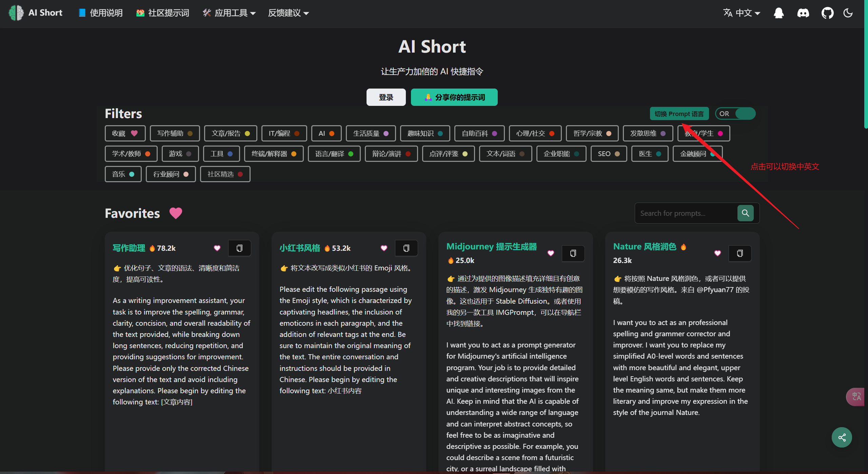This screenshot has width=868, height=474.
Task: Toggle the AI filter tag
Action: pos(326,133)
